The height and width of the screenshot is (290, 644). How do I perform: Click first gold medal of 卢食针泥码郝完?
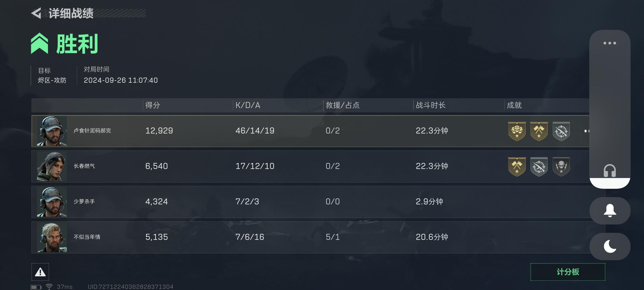[x=517, y=131]
